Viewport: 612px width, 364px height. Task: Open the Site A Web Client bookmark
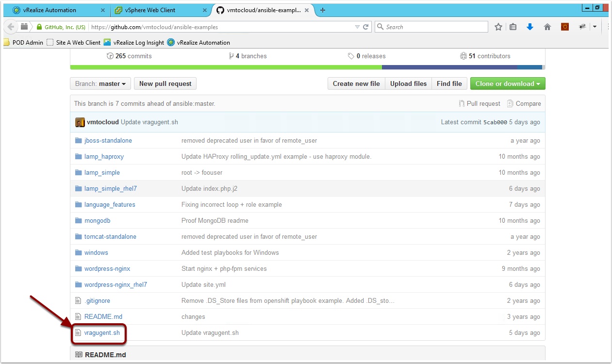tap(73, 42)
